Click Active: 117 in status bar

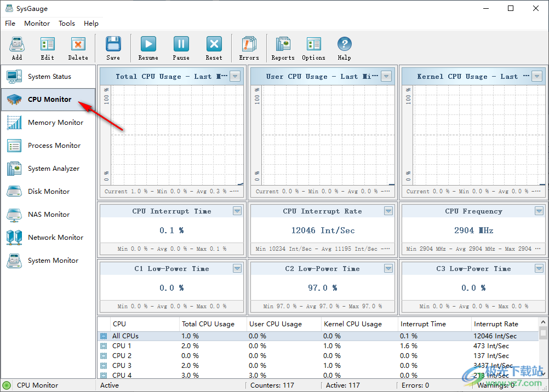tap(343, 385)
